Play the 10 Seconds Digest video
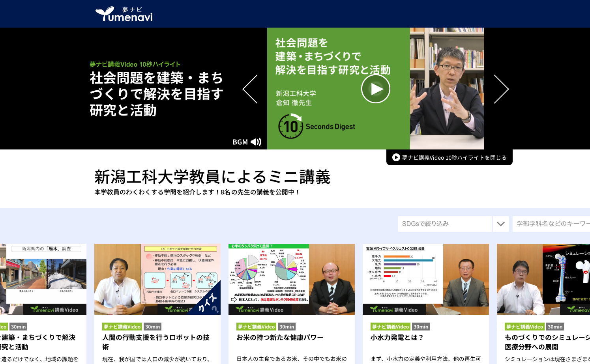Viewport: 590px width, 364px height. coord(375,89)
